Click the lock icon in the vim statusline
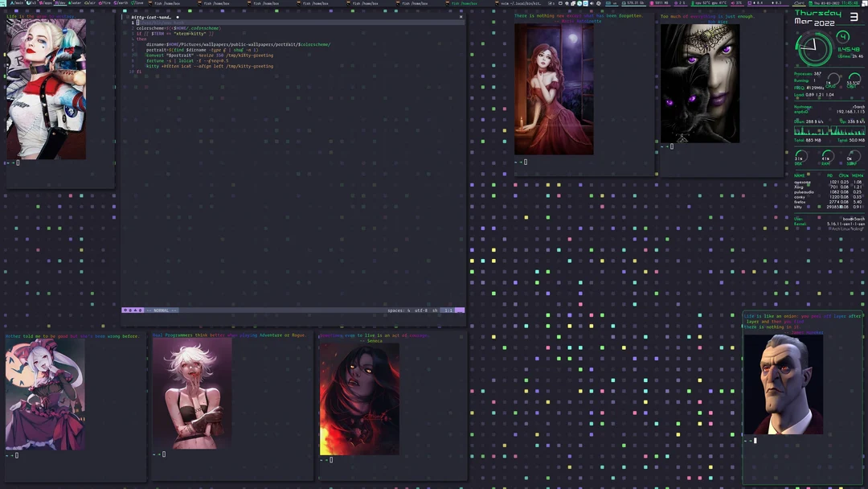868x489 pixels. point(130,310)
